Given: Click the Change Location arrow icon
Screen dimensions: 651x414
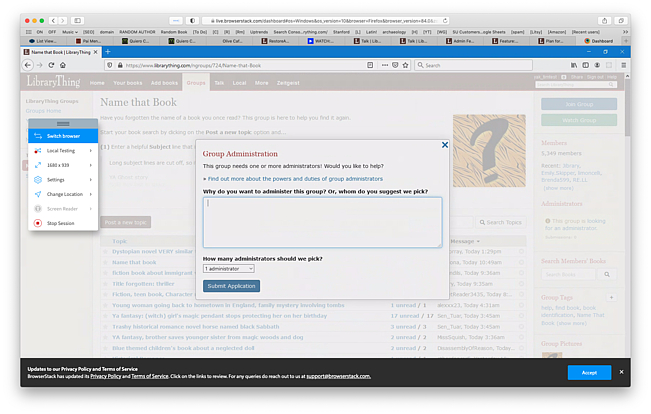Looking at the screenshot, I should pyautogui.click(x=38, y=194).
